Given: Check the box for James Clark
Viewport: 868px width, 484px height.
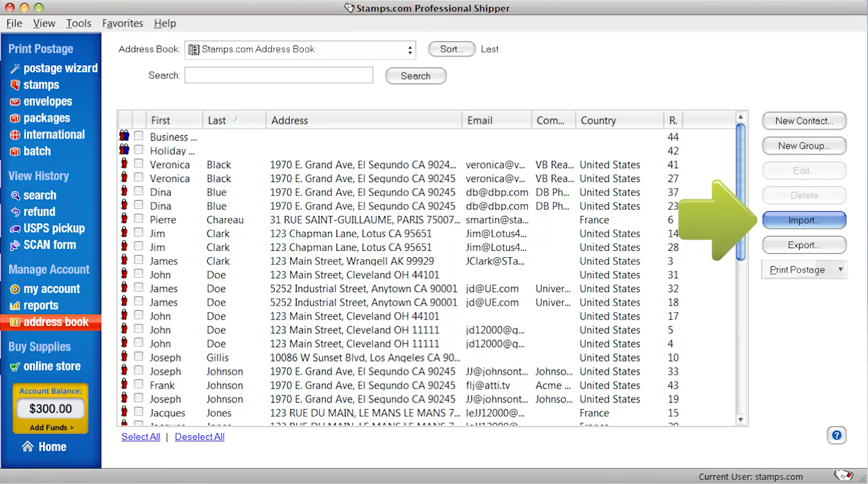Looking at the screenshot, I should click(x=139, y=260).
